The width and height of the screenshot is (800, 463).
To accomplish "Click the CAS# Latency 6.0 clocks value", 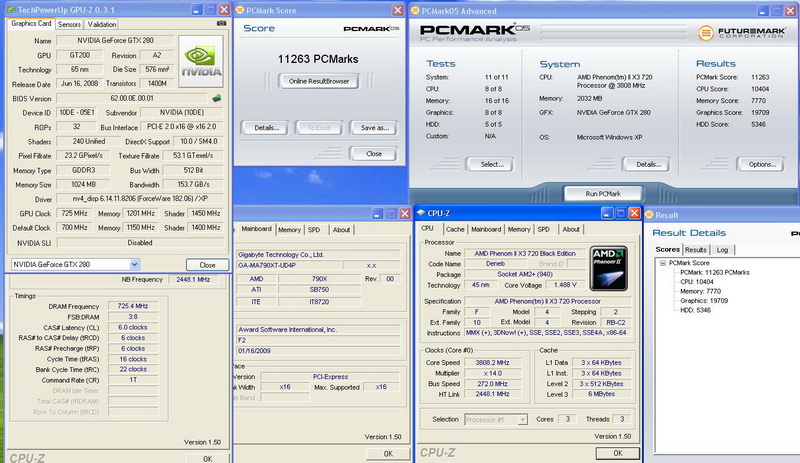I will click(133, 328).
